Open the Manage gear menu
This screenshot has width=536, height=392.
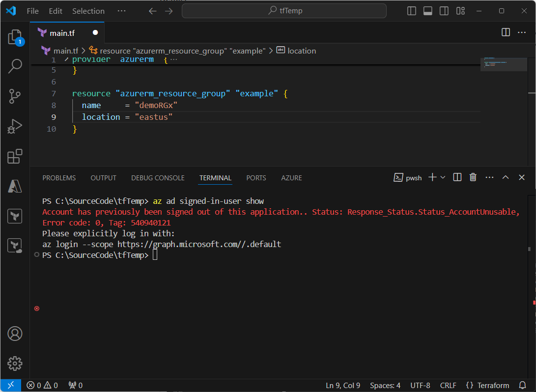(15, 364)
